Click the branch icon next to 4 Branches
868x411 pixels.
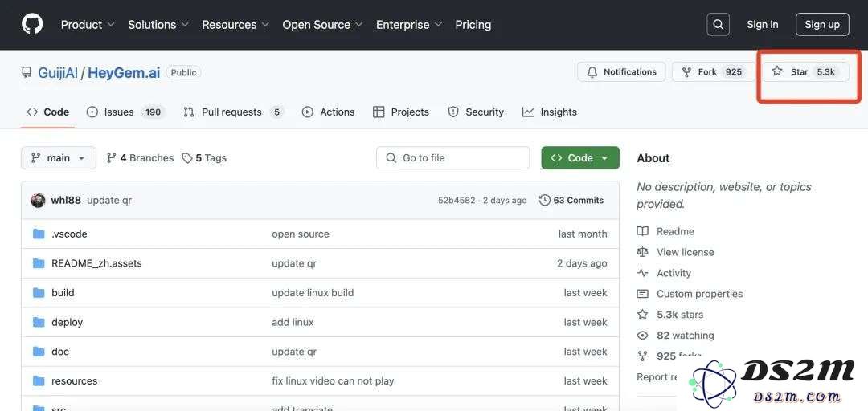111,157
